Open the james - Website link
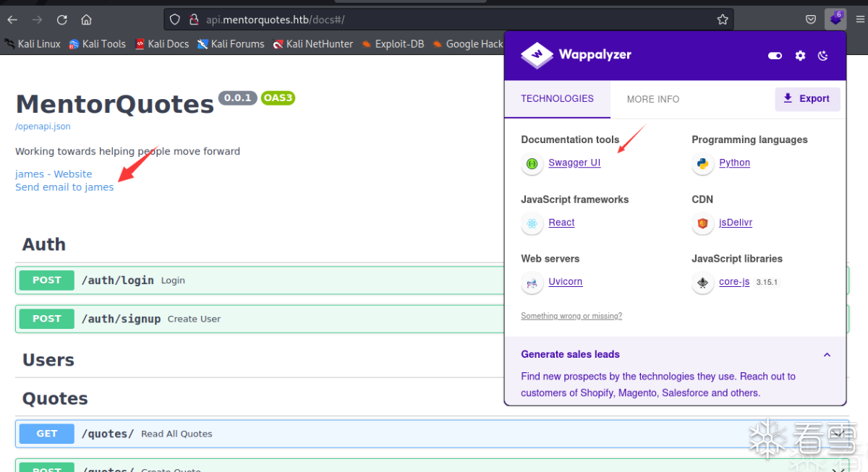Viewport: 868px width, 472px height. coord(54,174)
